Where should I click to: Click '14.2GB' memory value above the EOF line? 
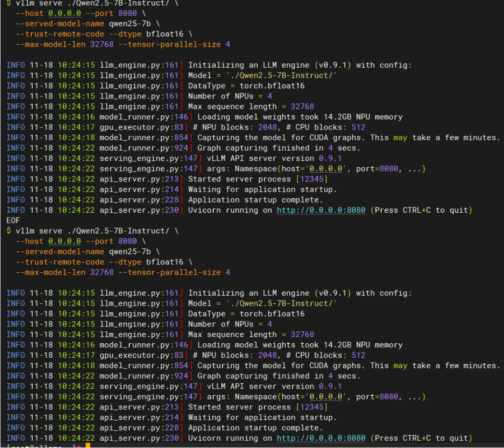pos(337,117)
